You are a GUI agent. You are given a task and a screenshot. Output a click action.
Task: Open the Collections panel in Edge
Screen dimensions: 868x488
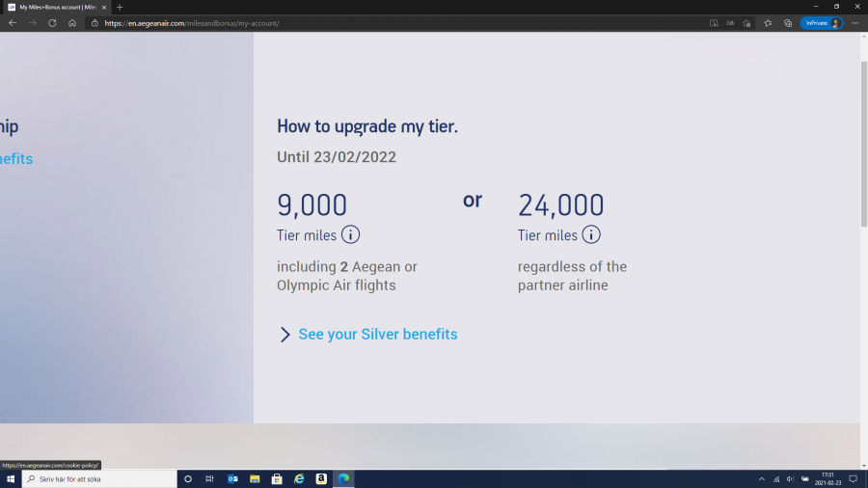pyautogui.click(x=787, y=23)
